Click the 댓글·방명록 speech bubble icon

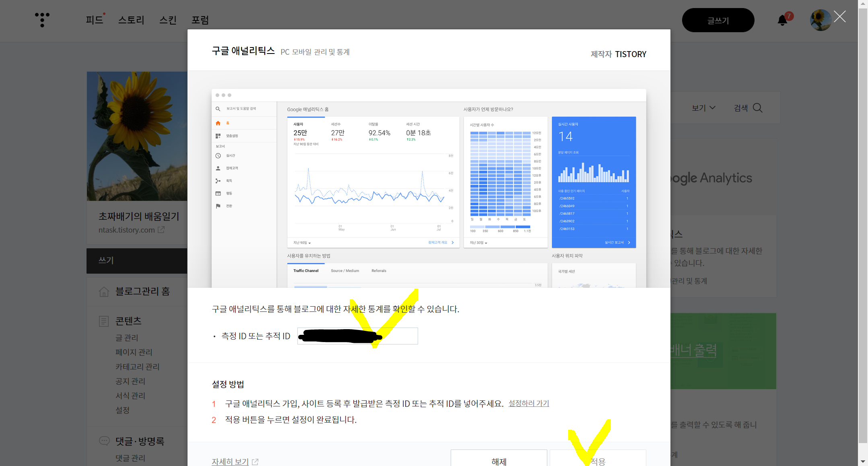click(x=104, y=441)
